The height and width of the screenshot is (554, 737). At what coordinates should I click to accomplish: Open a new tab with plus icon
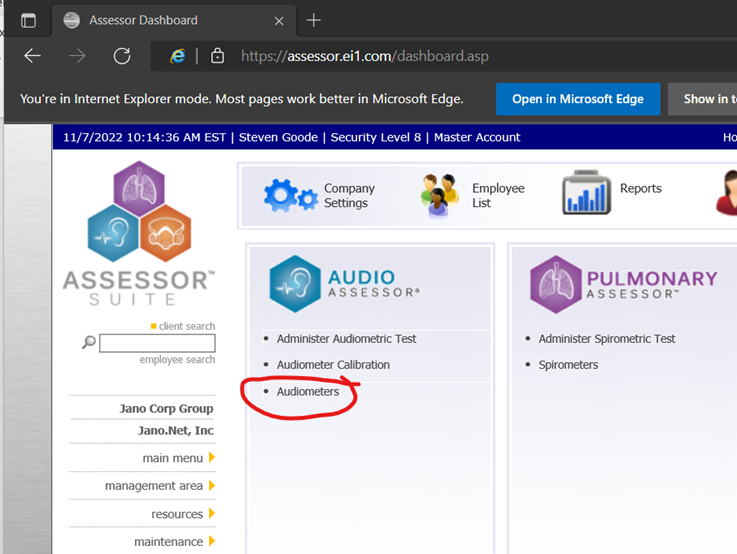[314, 20]
